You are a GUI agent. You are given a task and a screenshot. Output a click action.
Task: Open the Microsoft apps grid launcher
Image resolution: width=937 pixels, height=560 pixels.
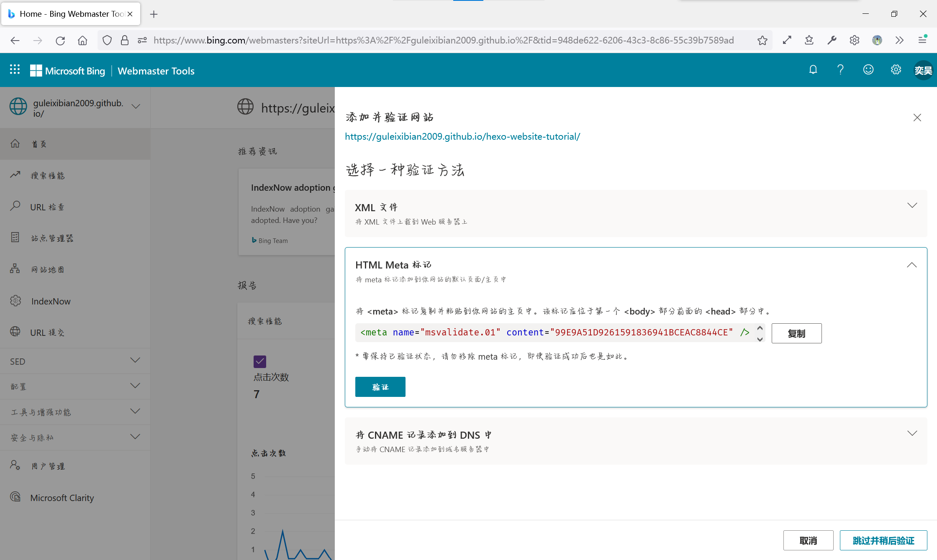[x=15, y=70]
